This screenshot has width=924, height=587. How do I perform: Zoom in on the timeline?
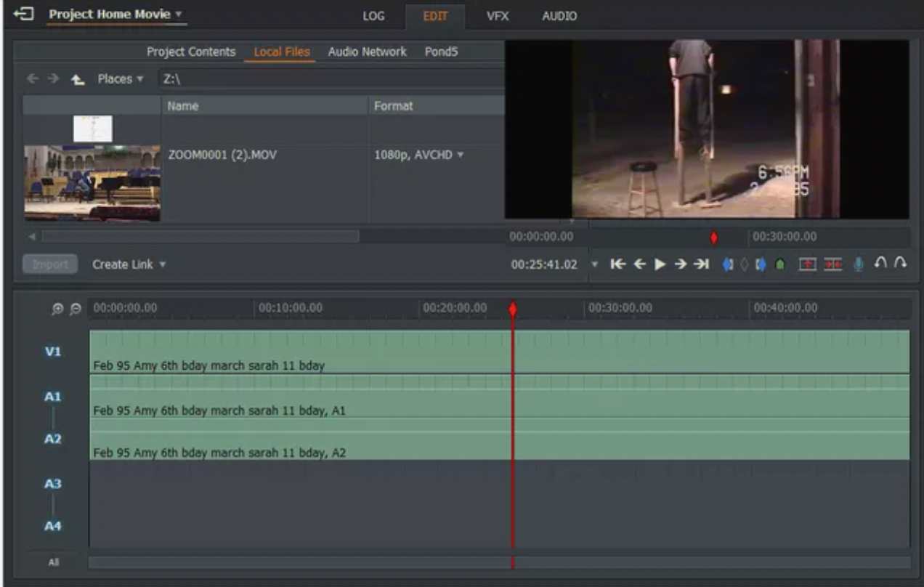(57, 309)
